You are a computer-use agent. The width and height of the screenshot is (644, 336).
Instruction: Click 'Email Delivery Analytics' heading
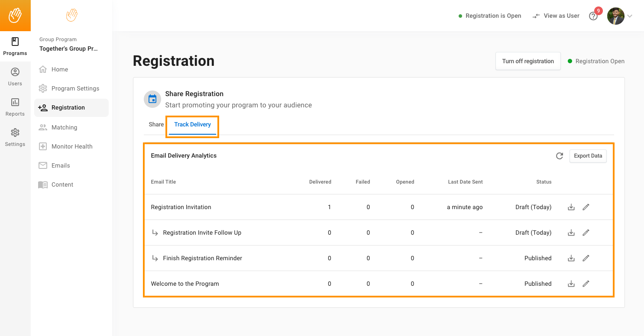tap(184, 155)
